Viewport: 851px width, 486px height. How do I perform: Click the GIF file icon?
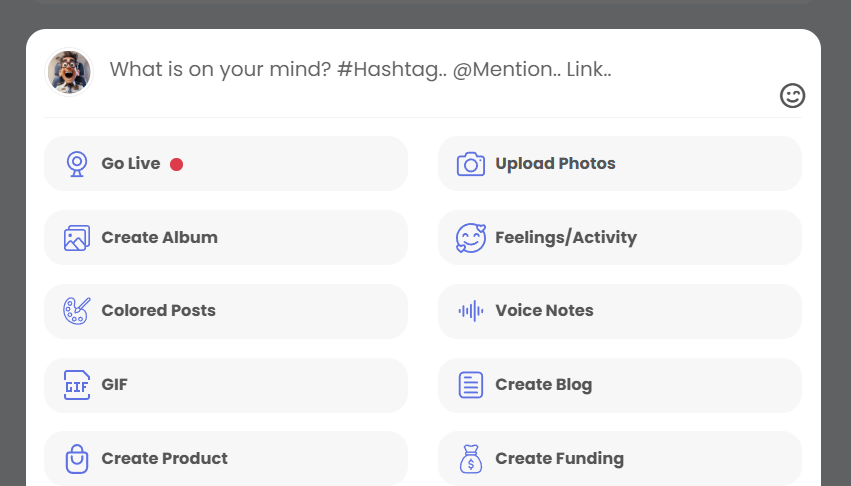click(77, 385)
